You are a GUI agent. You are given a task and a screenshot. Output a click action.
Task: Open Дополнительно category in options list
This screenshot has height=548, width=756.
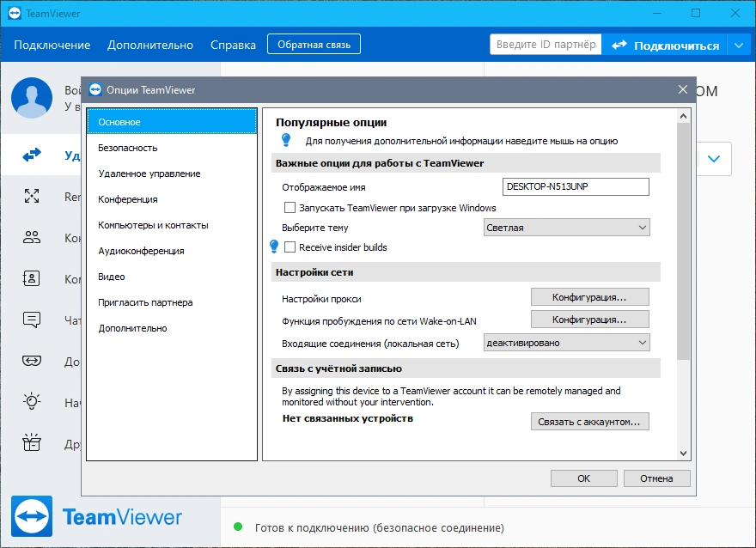coord(172,328)
